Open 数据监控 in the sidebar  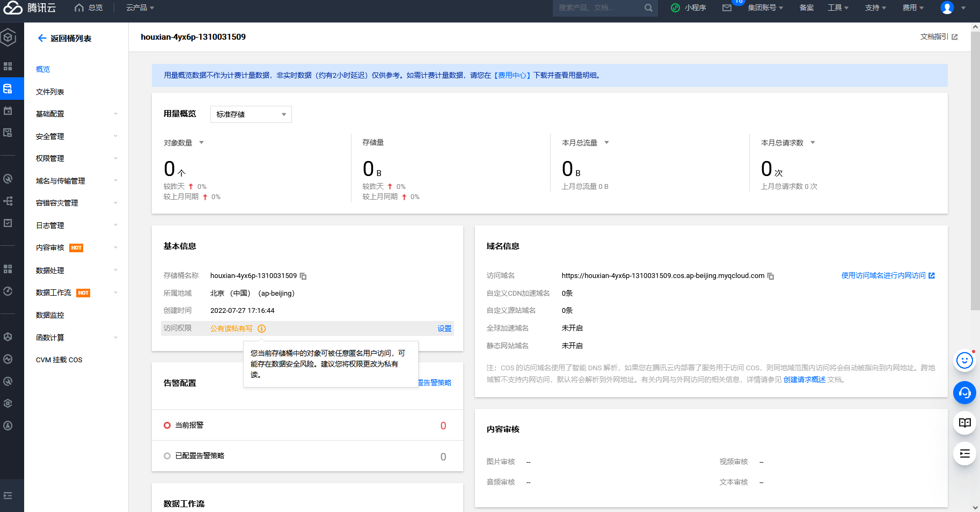pos(50,315)
